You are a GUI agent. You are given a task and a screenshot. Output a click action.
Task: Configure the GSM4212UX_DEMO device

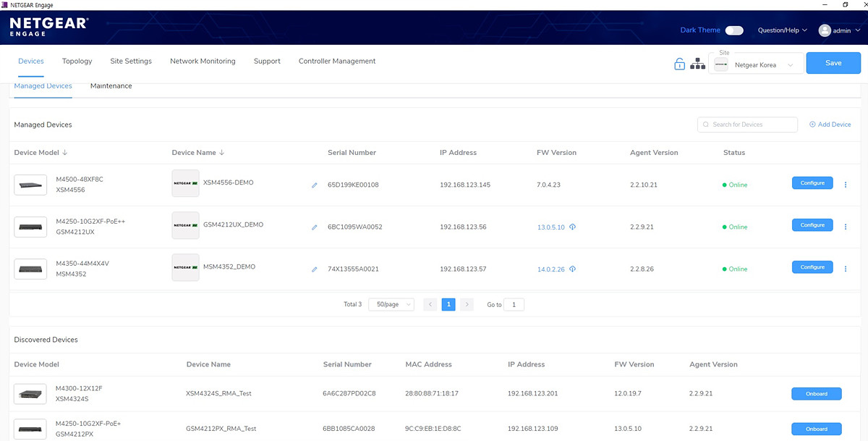coord(812,225)
